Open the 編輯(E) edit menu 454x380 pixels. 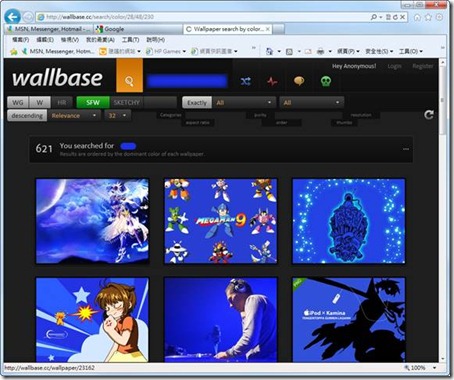tap(45, 40)
